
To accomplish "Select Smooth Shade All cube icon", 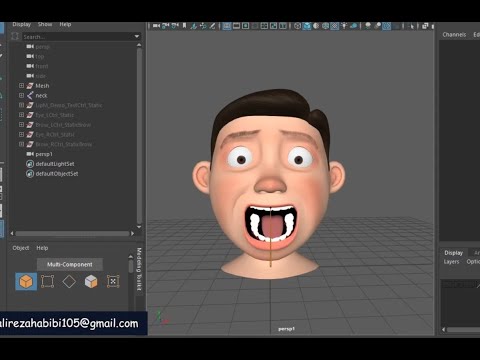I will click(307, 26).
